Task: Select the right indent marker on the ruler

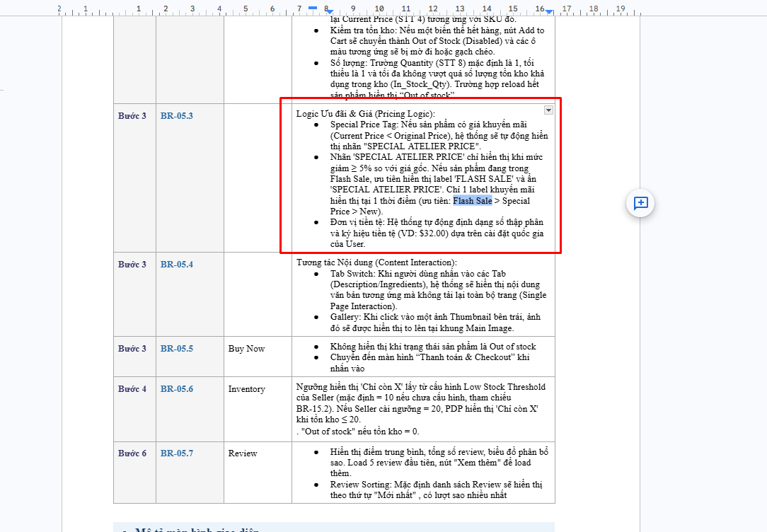Action: tap(549, 11)
